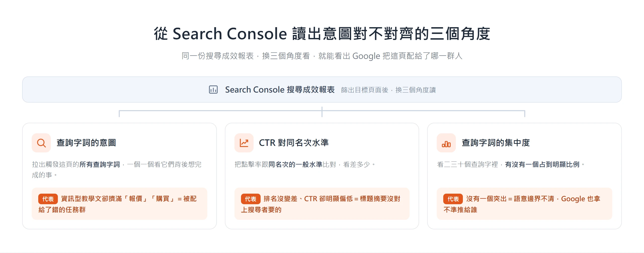Click the trend line icon for CTR 對同名次水準
The image size is (644, 253).
click(244, 143)
